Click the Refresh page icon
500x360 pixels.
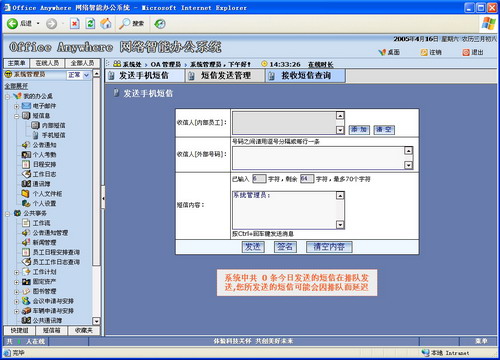click(x=90, y=24)
